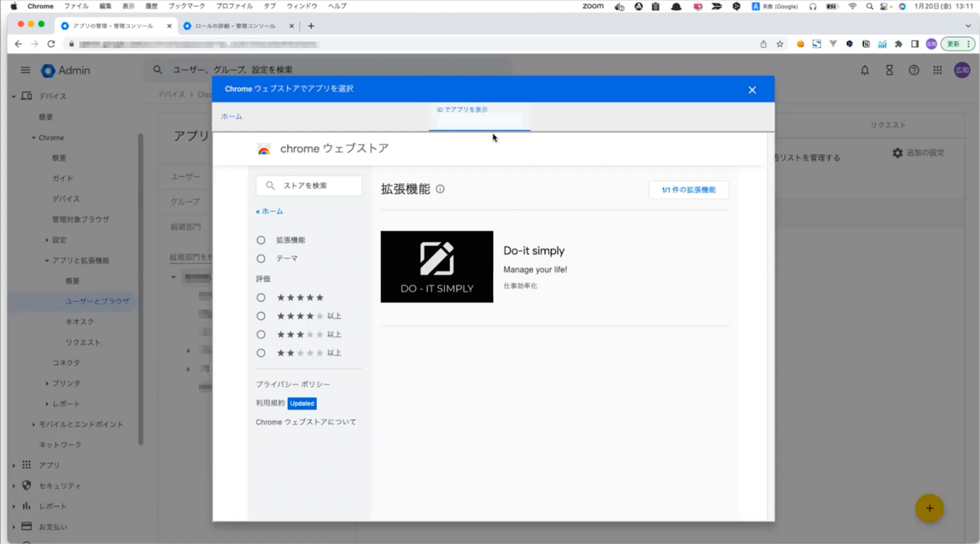
Task: Select the テーマ radio button
Action: coord(261,259)
